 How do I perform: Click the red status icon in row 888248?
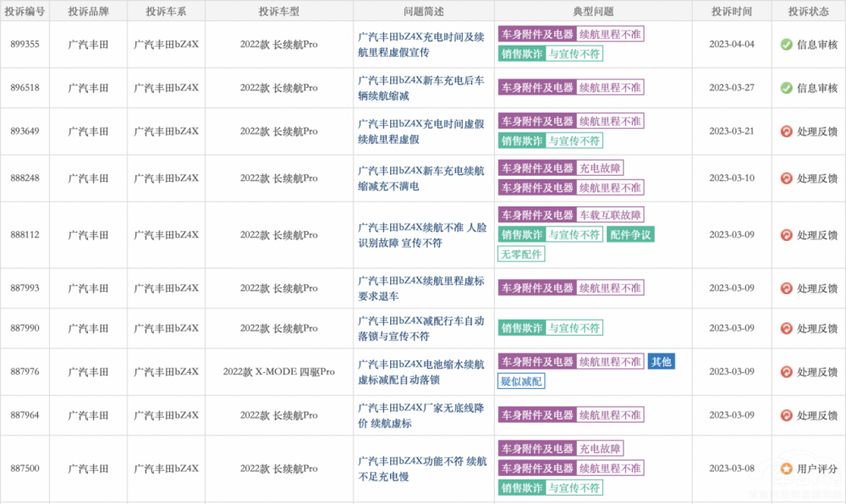pos(786,178)
